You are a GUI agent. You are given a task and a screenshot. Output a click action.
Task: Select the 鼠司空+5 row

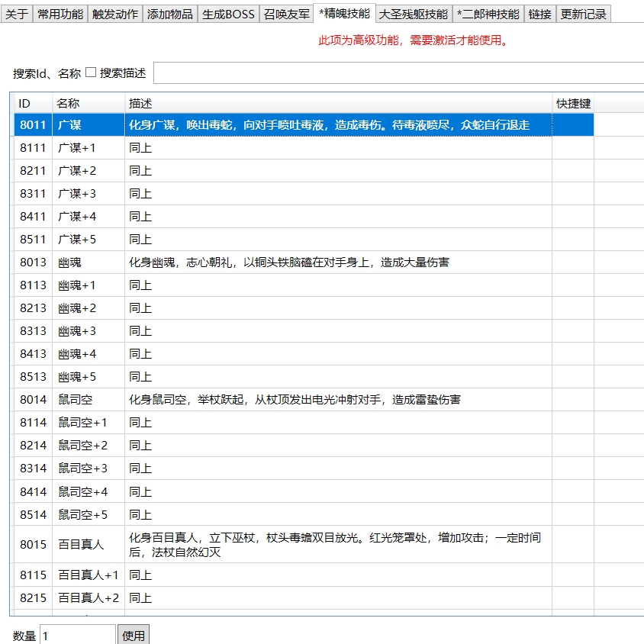click(x=304, y=514)
